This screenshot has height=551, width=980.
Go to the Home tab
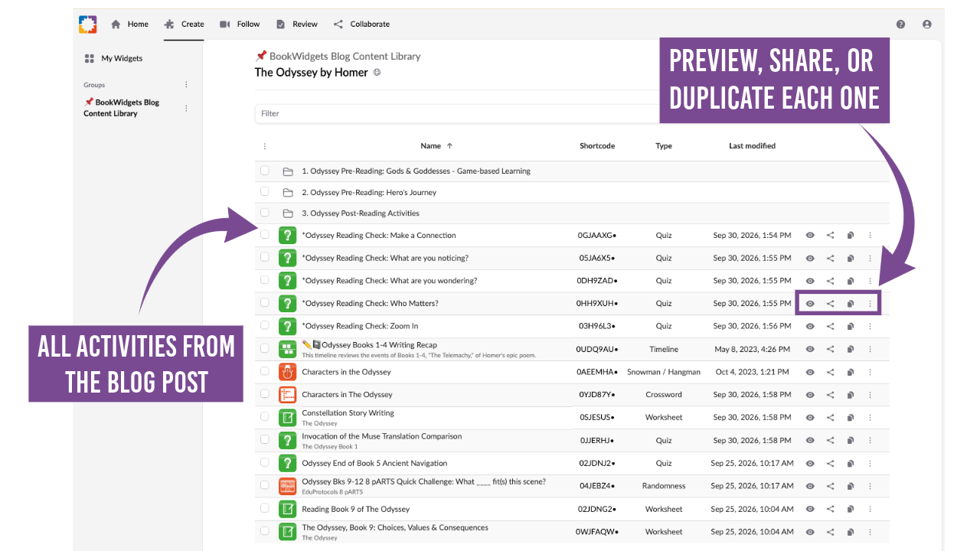tap(130, 24)
